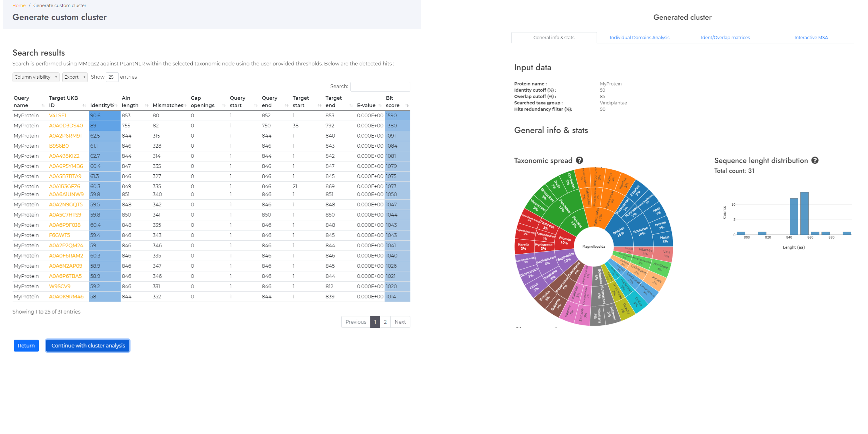Go to page 2 of results
This screenshot has height=434, width=868.
coord(385,322)
